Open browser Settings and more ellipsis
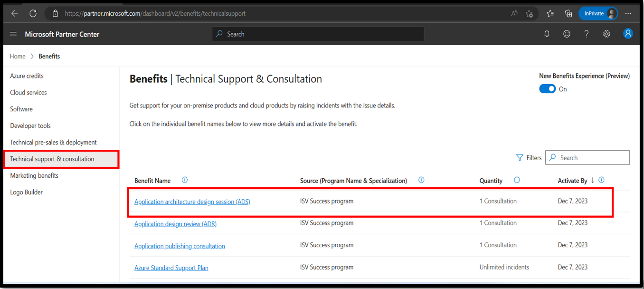 (x=628, y=13)
